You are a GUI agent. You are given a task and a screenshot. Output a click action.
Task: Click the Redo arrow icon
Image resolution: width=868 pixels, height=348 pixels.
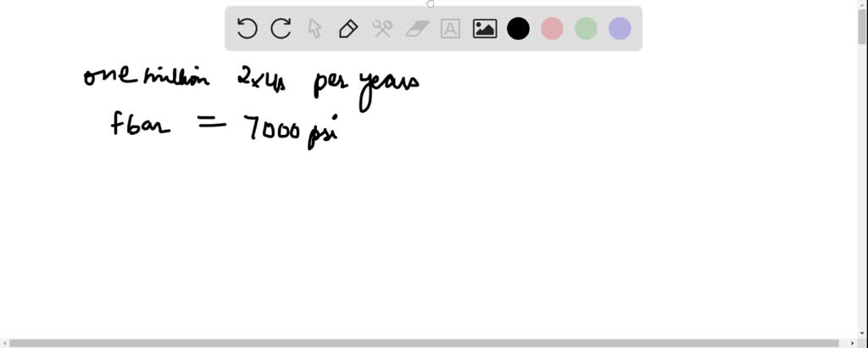click(x=281, y=29)
